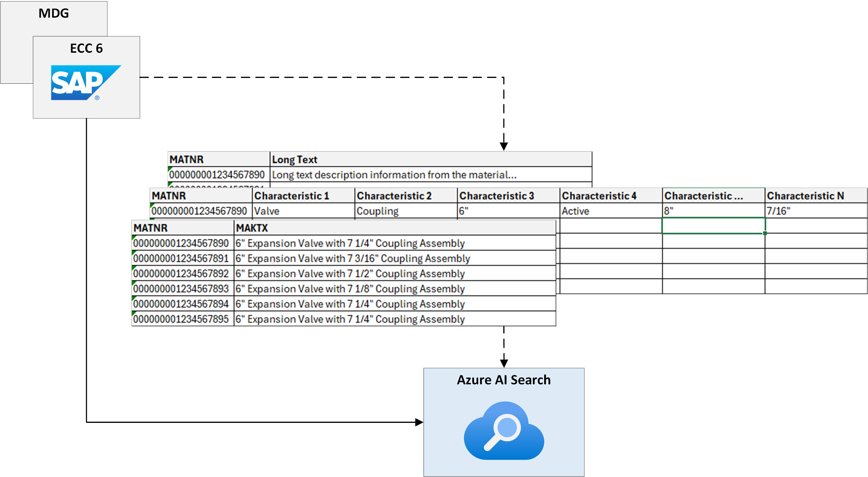Click the Coupling characteristic cell
This screenshot has width=868, height=477.
coord(377,211)
